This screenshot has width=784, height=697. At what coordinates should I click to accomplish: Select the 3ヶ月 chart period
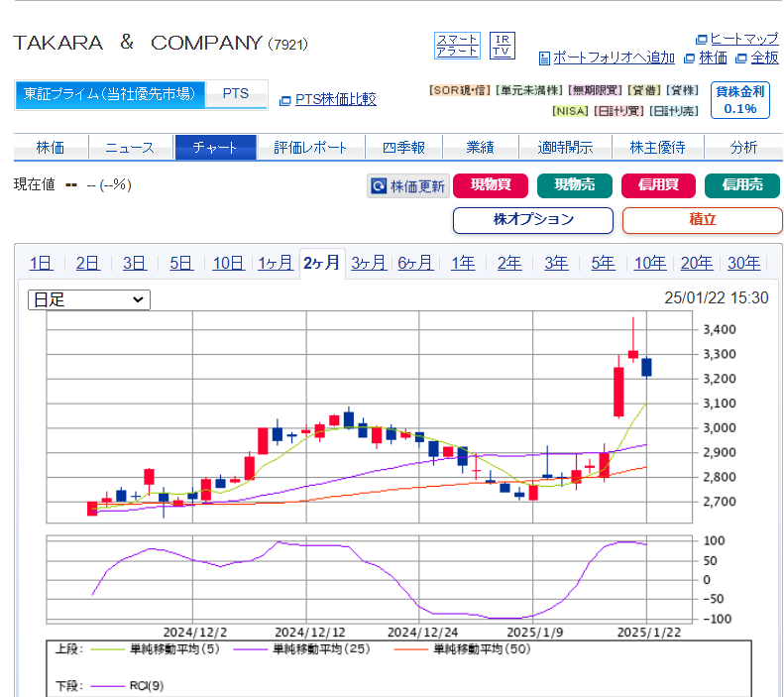point(368,263)
